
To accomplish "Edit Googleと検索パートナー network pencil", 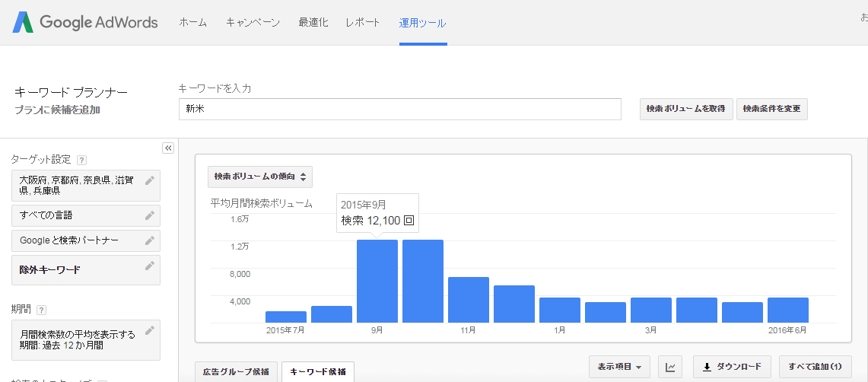I will (149, 240).
